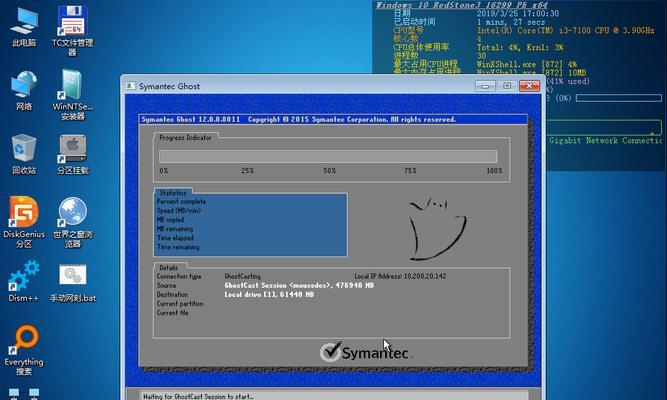Click the Symantec Ghost window title text
Viewport: 667px width, 400px height.
coord(169,86)
